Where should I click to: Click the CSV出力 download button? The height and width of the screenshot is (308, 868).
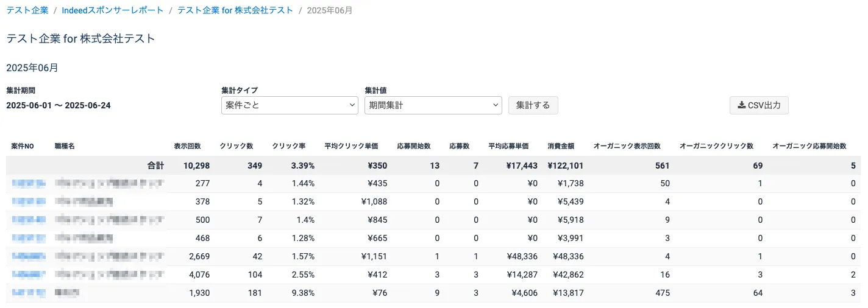click(x=759, y=105)
